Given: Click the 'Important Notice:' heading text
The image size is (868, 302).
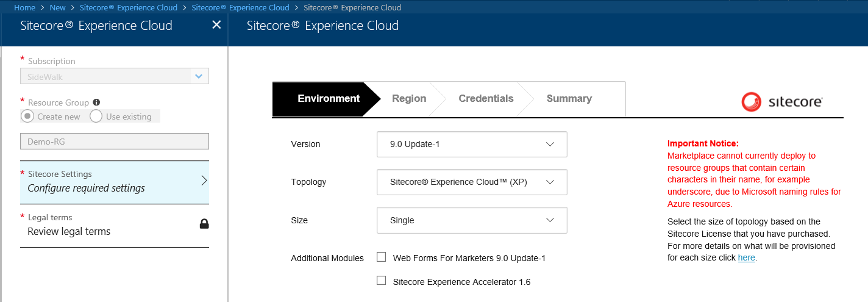Looking at the screenshot, I should tap(703, 143).
